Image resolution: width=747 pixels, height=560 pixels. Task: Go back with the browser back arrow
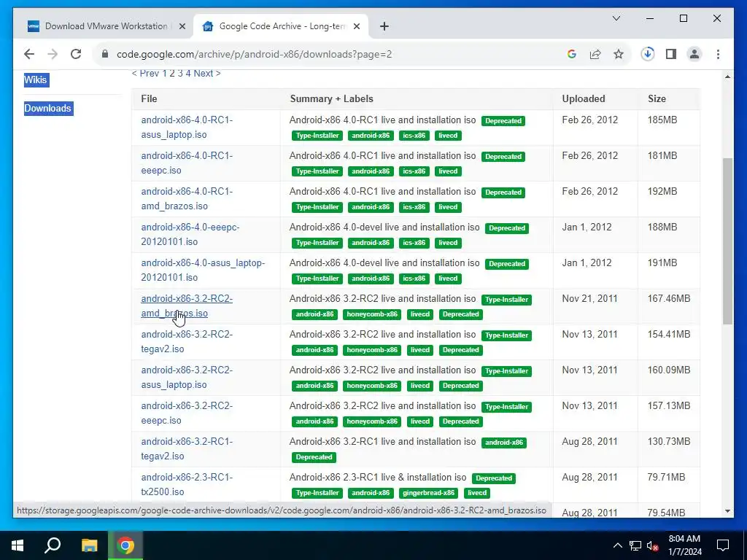pos(29,54)
